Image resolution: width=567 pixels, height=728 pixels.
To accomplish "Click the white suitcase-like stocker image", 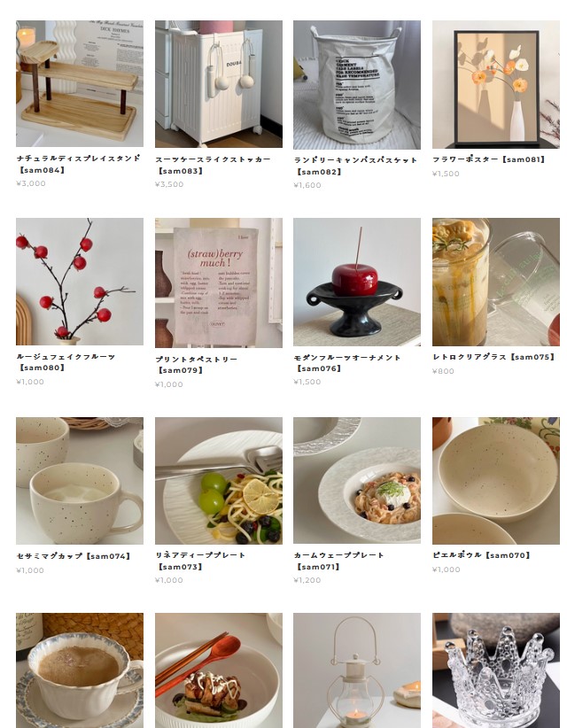I will tap(218, 84).
